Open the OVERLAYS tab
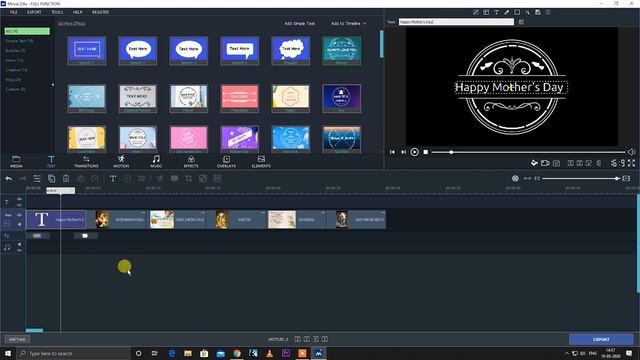The width and height of the screenshot is (640, 360). click(226, 162)
